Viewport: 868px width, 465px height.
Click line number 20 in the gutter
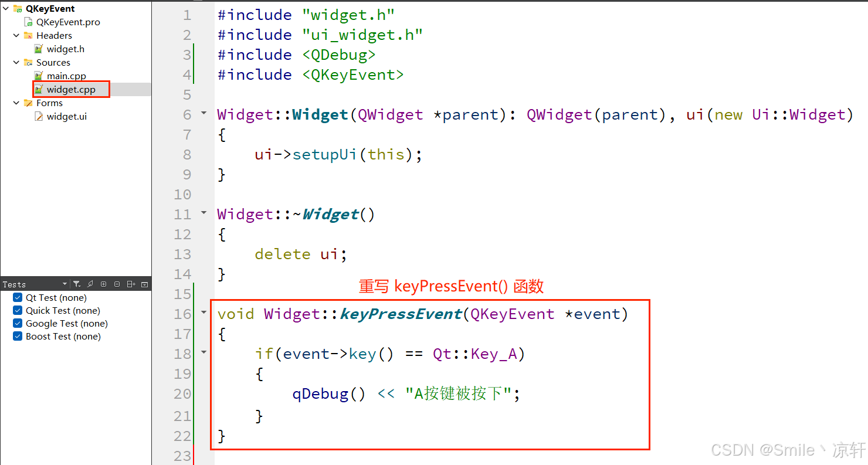(x=182, y=394)
